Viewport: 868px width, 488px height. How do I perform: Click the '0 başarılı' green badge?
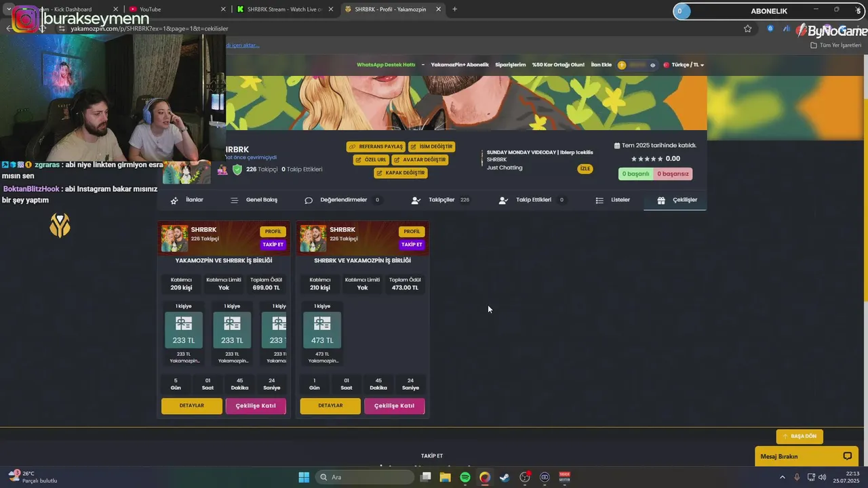tap(636, 174)
